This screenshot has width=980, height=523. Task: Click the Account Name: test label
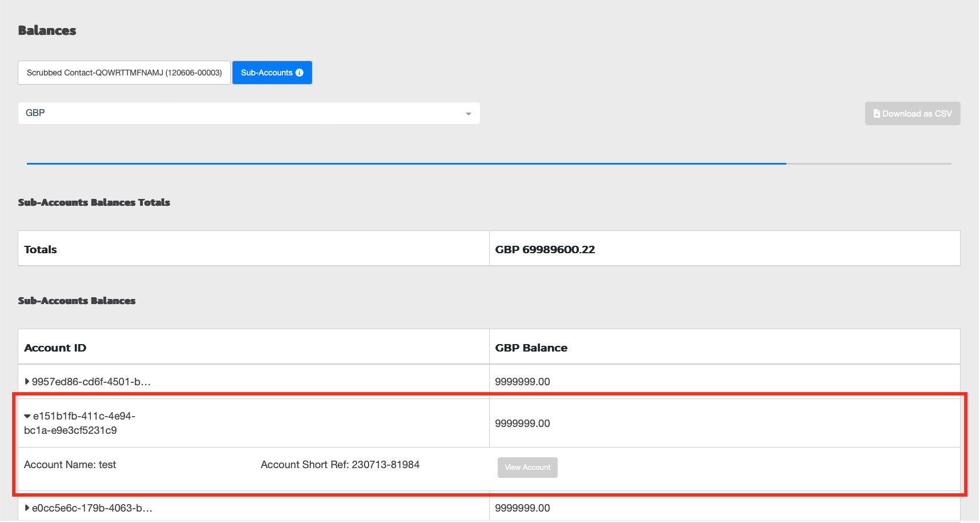70,465
